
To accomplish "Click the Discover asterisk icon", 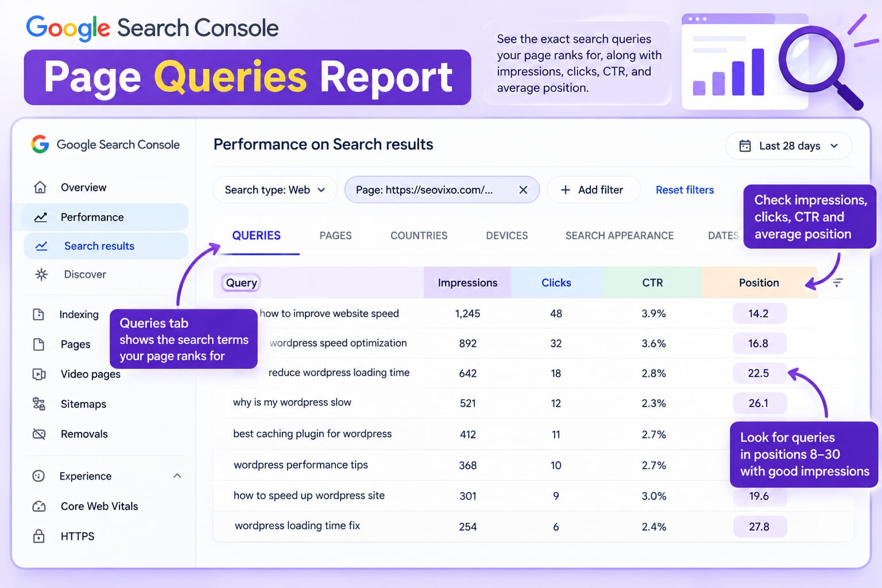I will tap(41, 274).
